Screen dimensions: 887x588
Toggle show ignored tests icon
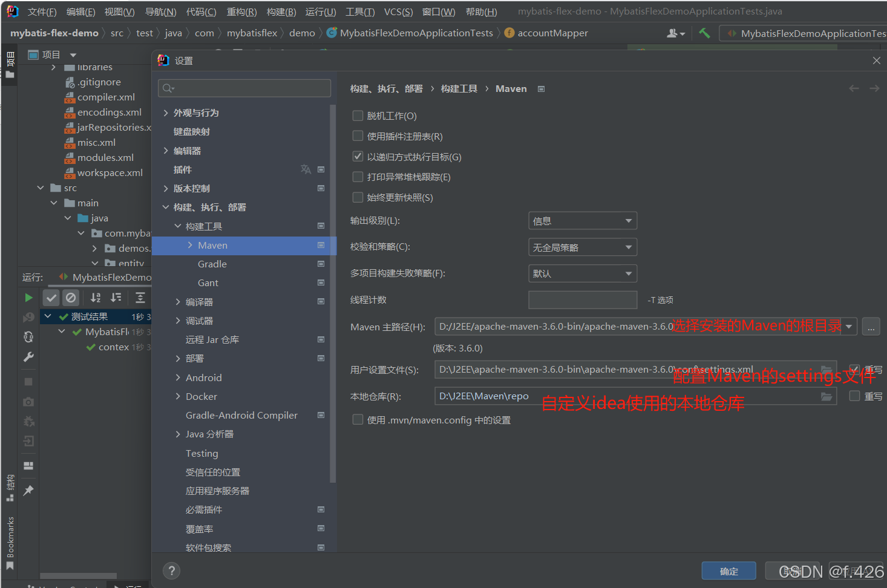coord(71,298)
